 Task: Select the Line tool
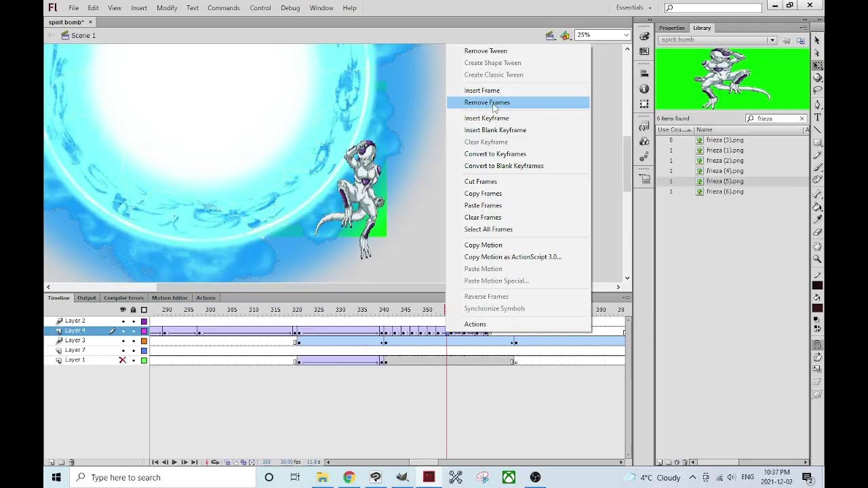click(x=817, y=129)
